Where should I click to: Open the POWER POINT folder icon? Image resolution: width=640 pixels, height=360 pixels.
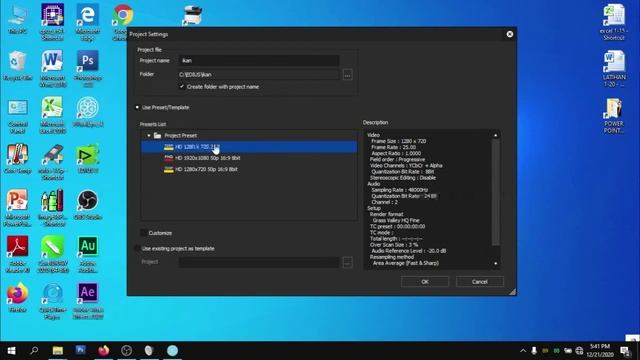pos(614,115)
